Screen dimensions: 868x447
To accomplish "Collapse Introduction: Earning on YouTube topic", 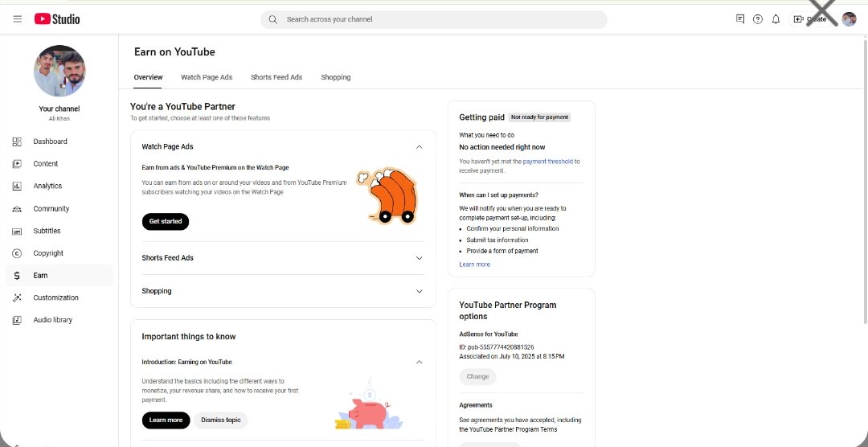I will (419, 363).
